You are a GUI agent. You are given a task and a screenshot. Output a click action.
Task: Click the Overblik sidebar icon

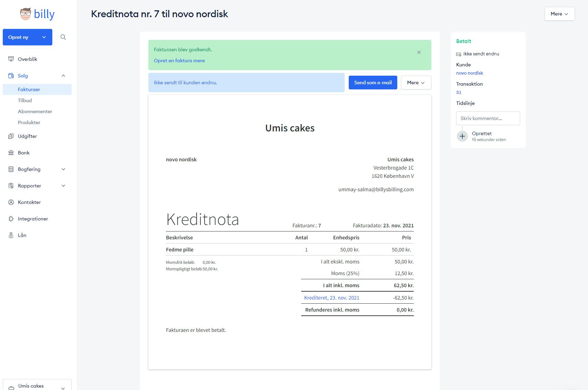tap(11, 59)
